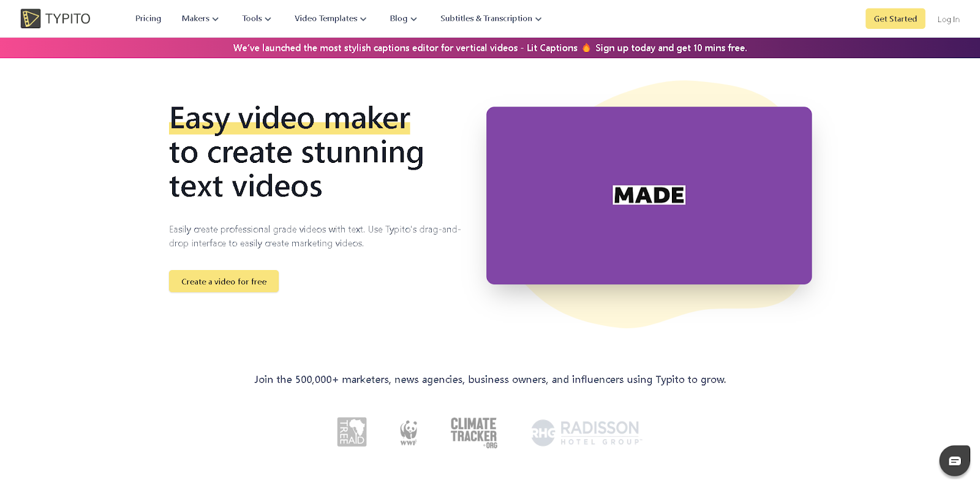Screen dimensions: 980x485
Task: Click the 'text videos' headline line
Action: (246, 186)
